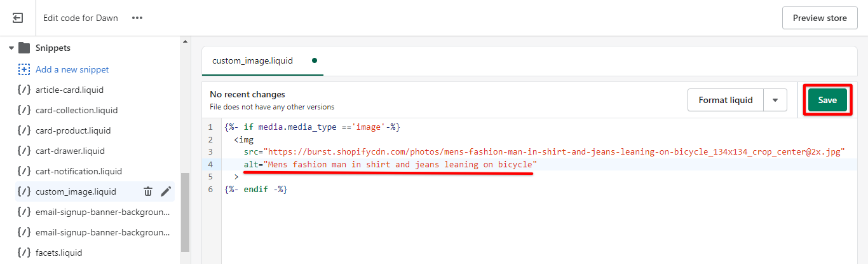Open the Format liquid dropdown arrow

point(775,100)
